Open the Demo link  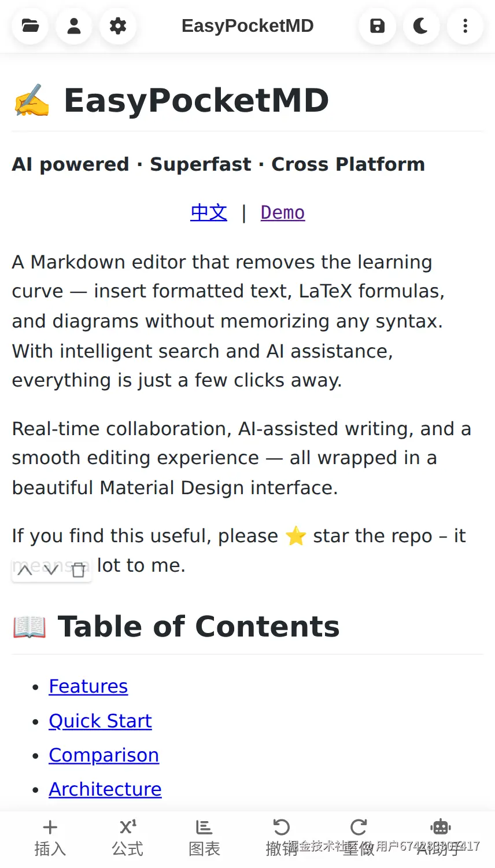click(x=282, y=212)
